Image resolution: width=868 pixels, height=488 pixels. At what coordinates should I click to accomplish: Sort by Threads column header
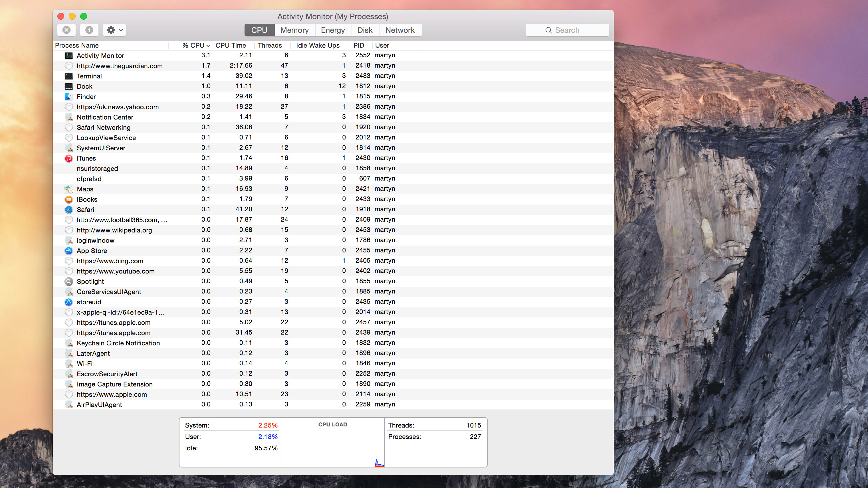[x=272, y=45]
